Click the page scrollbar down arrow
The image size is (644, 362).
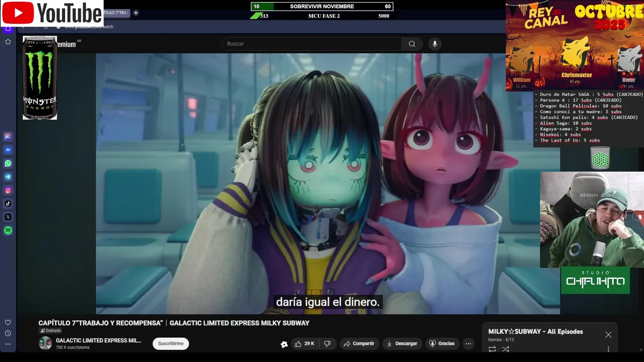pos(640,349)
